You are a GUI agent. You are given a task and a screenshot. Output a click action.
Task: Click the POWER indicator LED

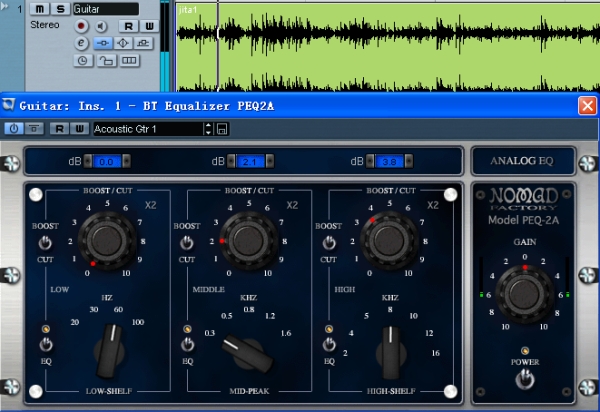click(525, 351)
